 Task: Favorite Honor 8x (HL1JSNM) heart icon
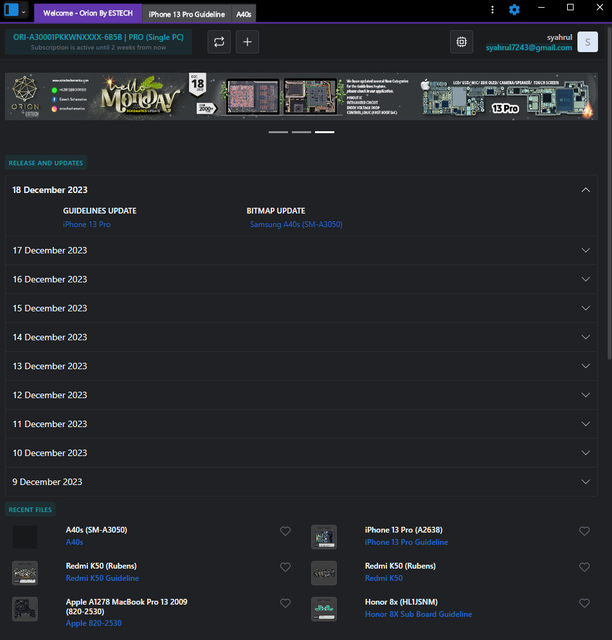click(x=584, y=603)
